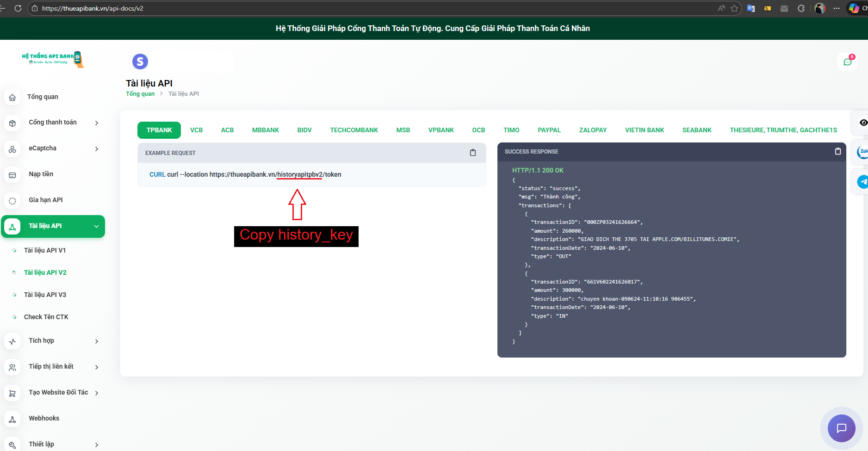This screenshot has height=451, width=868.
Task: Click the Webhooks sidebar icon
Action: (x=12, y=419)
